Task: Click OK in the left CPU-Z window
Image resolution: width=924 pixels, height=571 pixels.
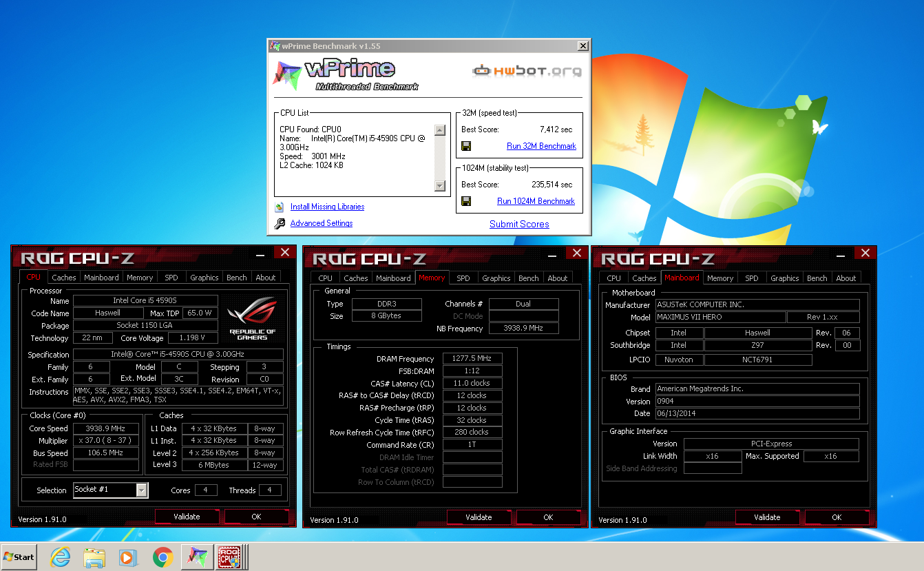Action: 256,517
